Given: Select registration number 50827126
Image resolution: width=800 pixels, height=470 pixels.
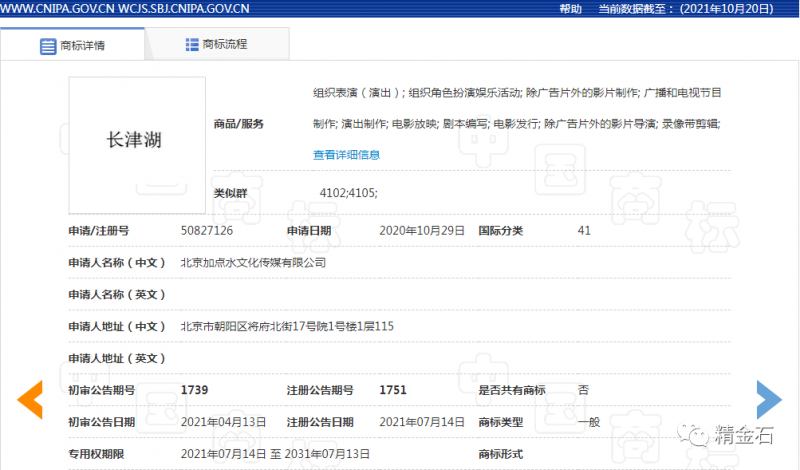Looking at the screenshot, I should pyautogui.click(x=207, y=231).
